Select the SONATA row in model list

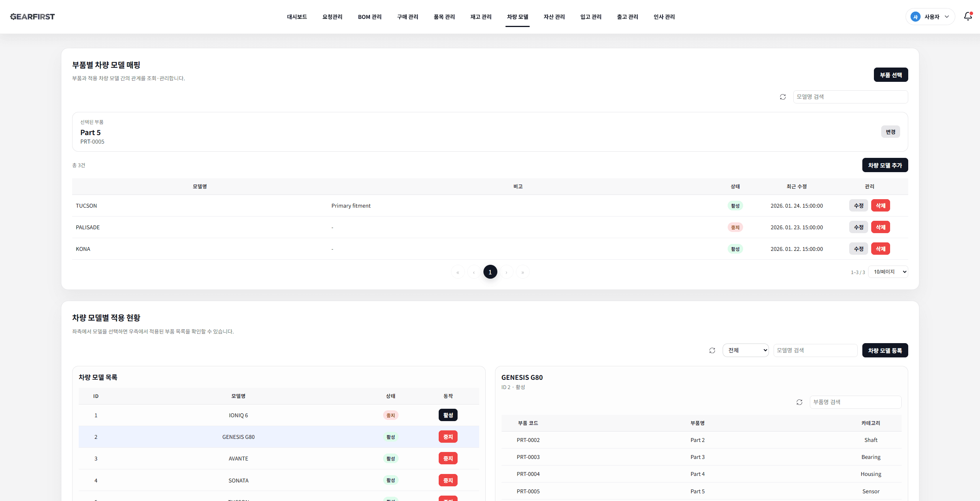pyautogui.click(x=238, y=481)
